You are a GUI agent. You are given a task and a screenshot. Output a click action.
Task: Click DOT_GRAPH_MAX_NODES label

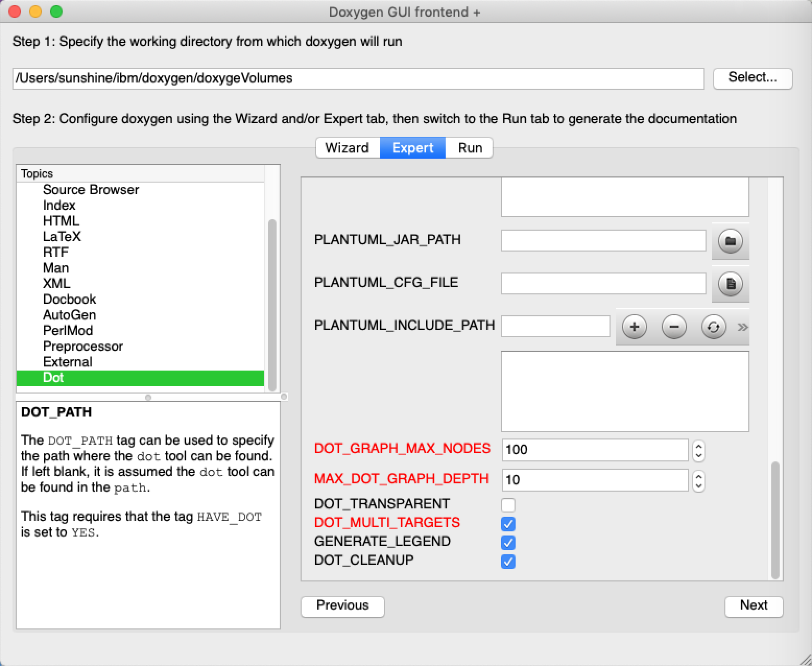[x=402, y=448]
